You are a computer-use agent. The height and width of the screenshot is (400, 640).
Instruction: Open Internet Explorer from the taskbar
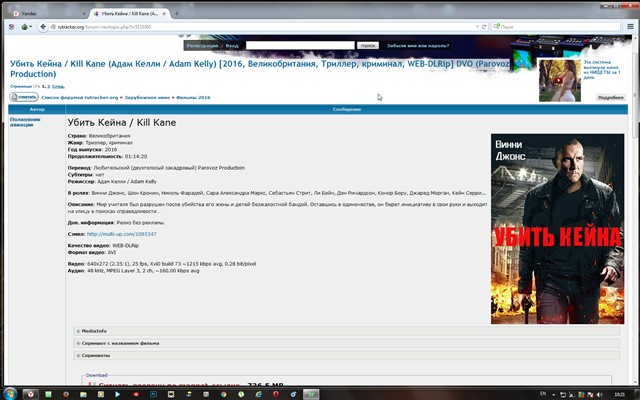(258, 394)
